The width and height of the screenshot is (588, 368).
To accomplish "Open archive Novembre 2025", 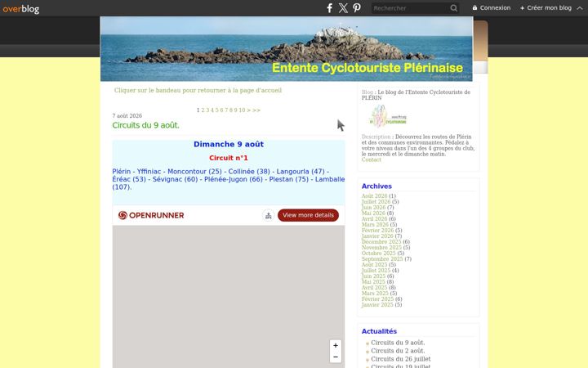I will [x=381, y=248].
